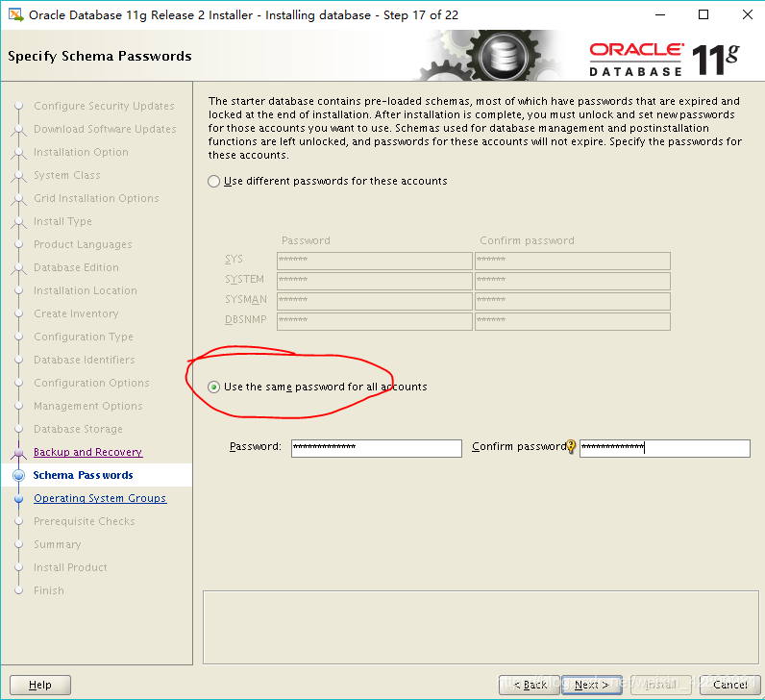This screenshot has height=700, width=765.
Task: Click the Confirm password input field
Action: (664, 448)
